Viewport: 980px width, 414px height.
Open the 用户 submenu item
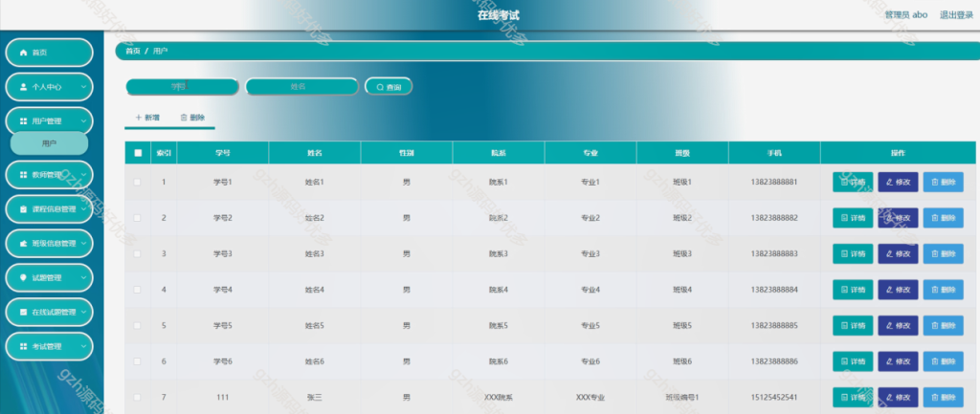(50, 143)
